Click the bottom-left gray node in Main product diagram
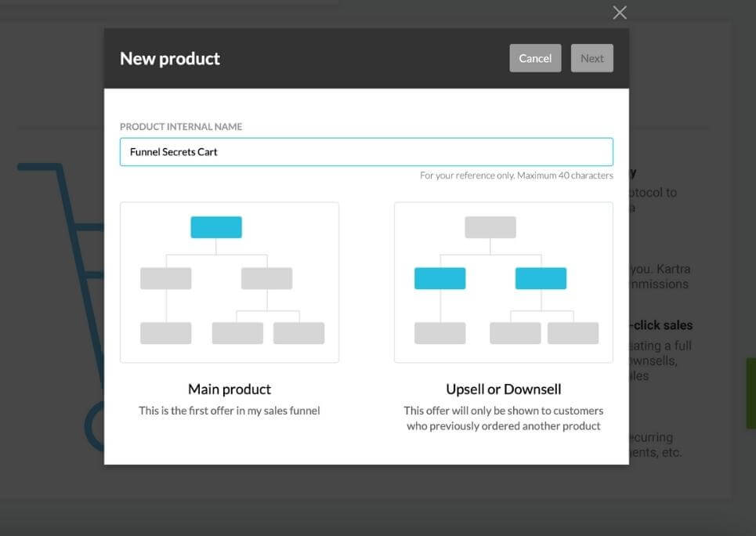756x536 pixels. (x=166, y=333)
